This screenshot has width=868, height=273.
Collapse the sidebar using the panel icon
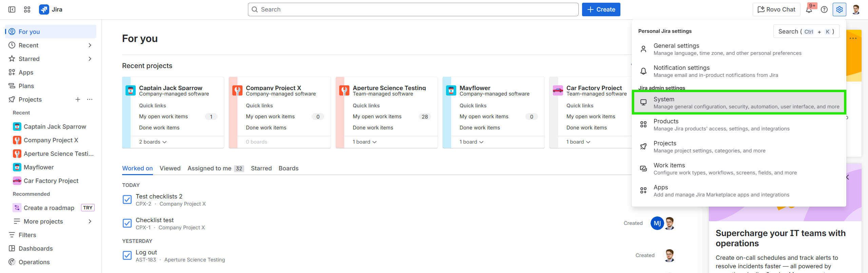pyautogui.click(x=12, y=9)
